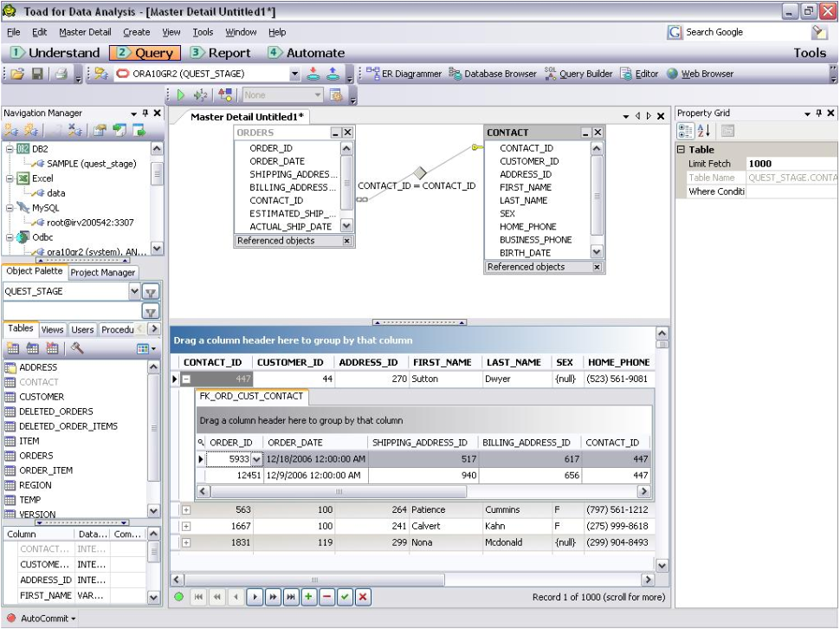
Task: Close the Referenced objects bar in ORDERS
Action: pos(347,241)
